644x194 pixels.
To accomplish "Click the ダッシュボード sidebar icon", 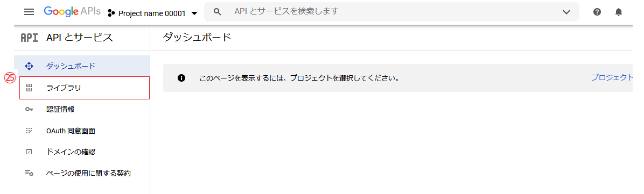I will [x=29, y=66].
